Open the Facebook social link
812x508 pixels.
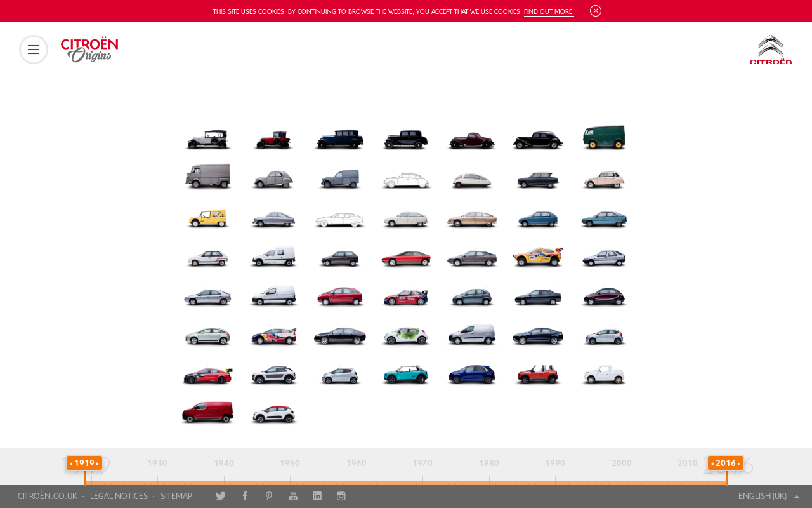click(245, 496)
